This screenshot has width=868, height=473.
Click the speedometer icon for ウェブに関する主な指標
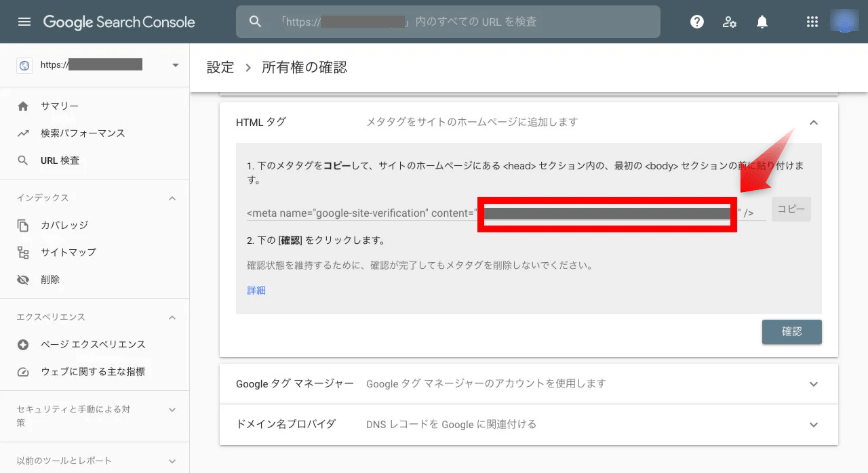tap(23, 372)
